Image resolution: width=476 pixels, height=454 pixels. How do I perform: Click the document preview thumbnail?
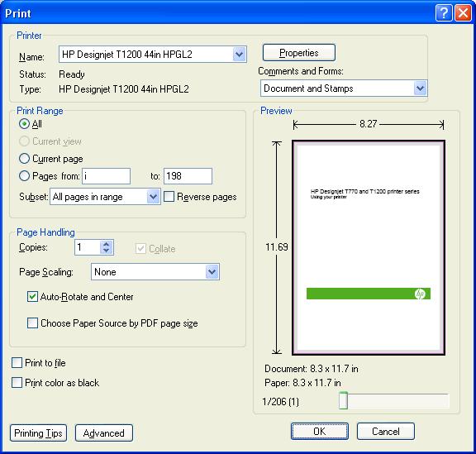pyautogui.click(x=369, y=247)
